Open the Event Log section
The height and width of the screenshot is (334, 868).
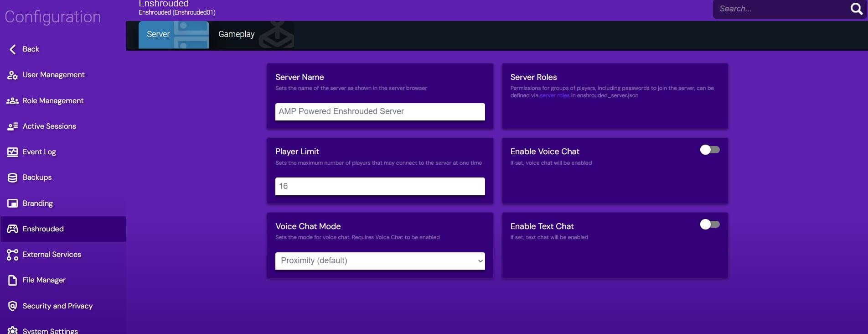click(x=63, y=152)
